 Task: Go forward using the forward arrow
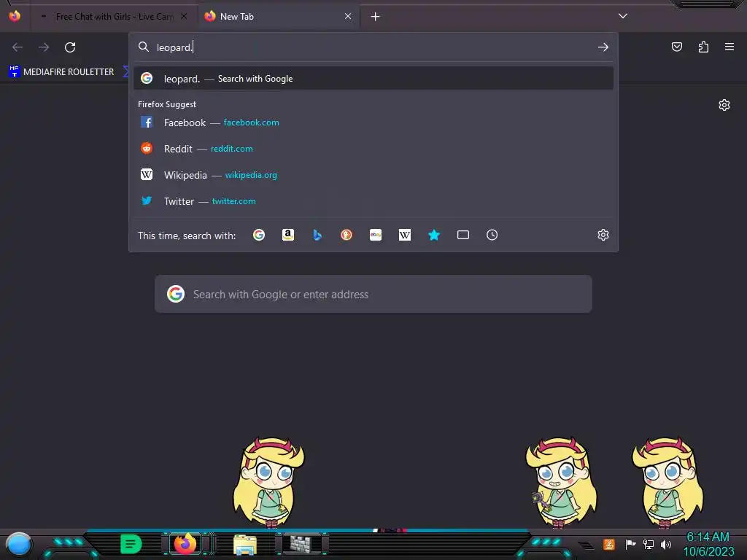[x=44, y=47]
